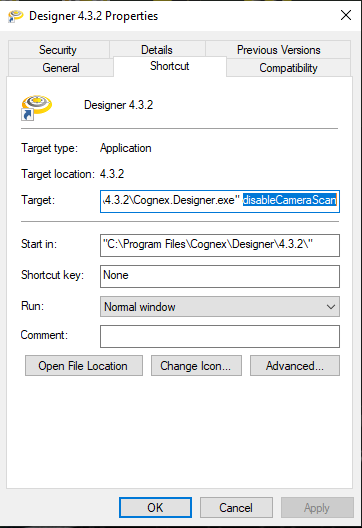Open the Previous Versions tab
The width and height of the screenshot is (362, 528).
point(278,50)
